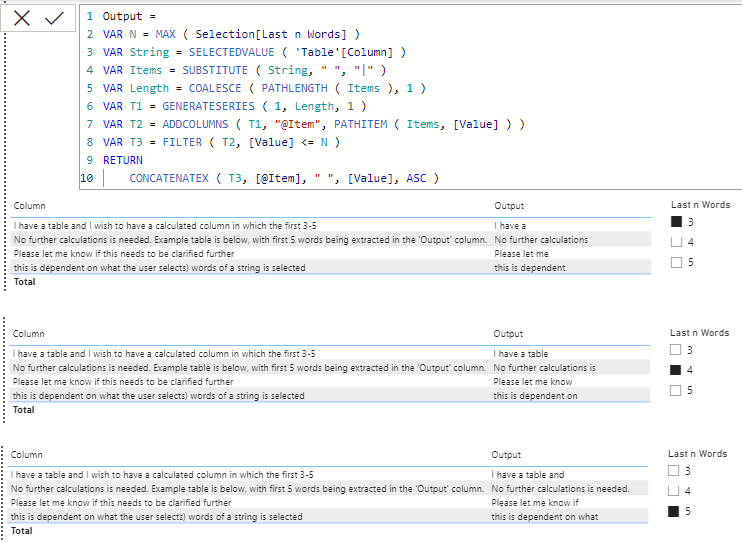Image resolution: width=742 pixels, height=542 pixels.
Task: Select top table cell 'No further calculations'
Action: click(x=541, y=240)
